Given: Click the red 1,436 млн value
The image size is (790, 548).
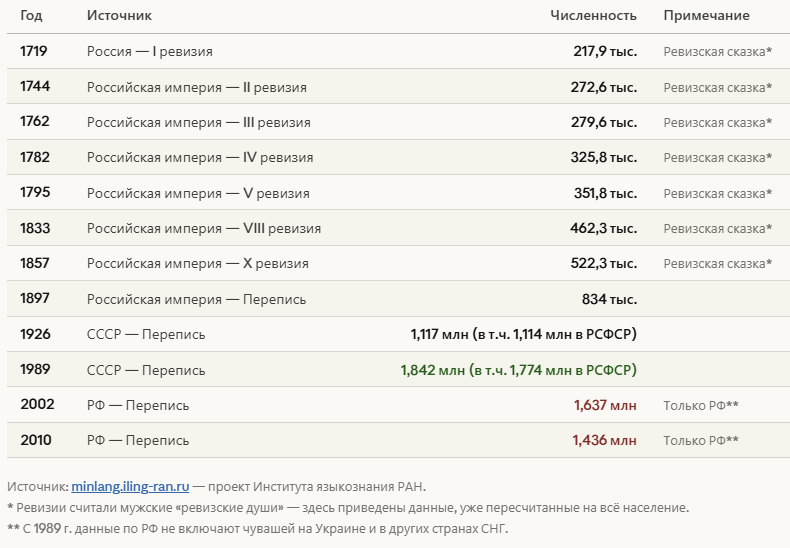Looking at the screenshot, I should (x=604, y=440).
